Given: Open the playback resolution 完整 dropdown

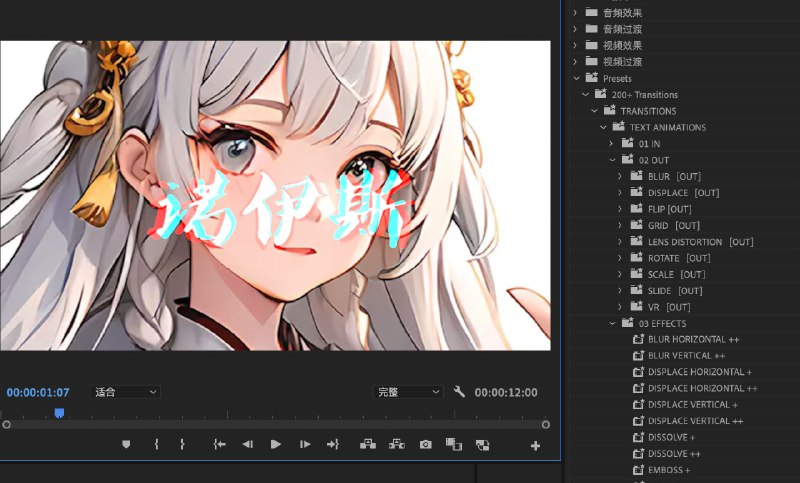Looking at the screenshot, I should click(408, 392).
